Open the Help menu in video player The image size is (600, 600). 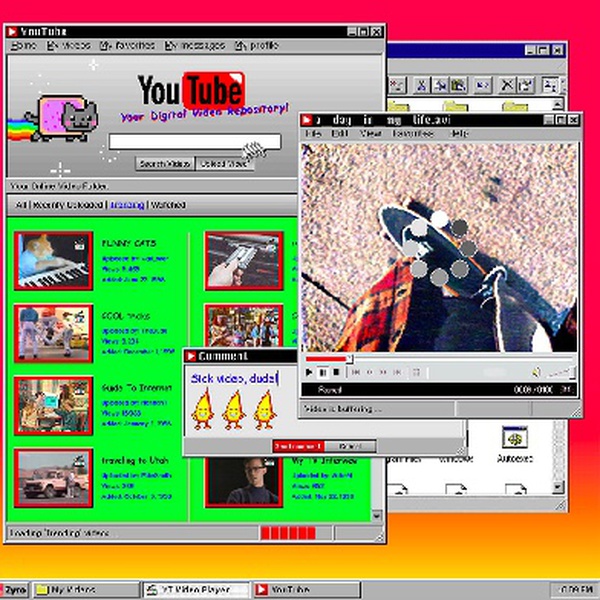pos(459,134)
